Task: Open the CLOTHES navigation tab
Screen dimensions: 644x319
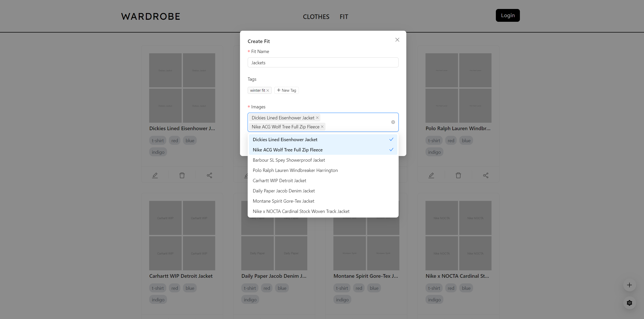Action: tap(316, 17)
